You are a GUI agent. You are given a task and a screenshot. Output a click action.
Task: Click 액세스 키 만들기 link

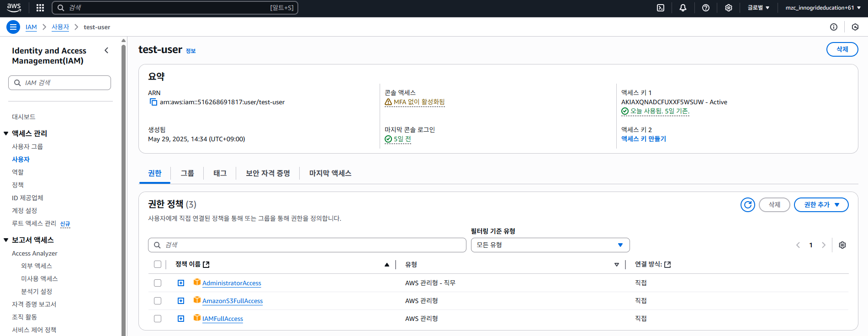[x=644, y=139]
